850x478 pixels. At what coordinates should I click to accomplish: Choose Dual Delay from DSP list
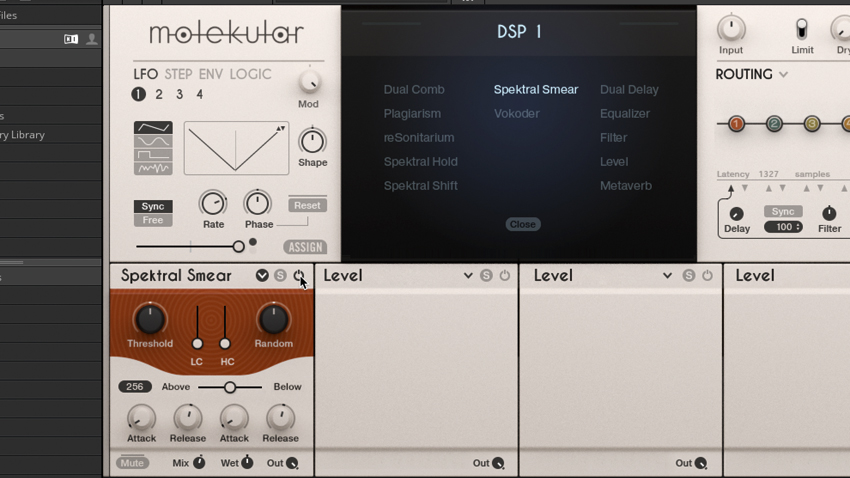point(629,89)
